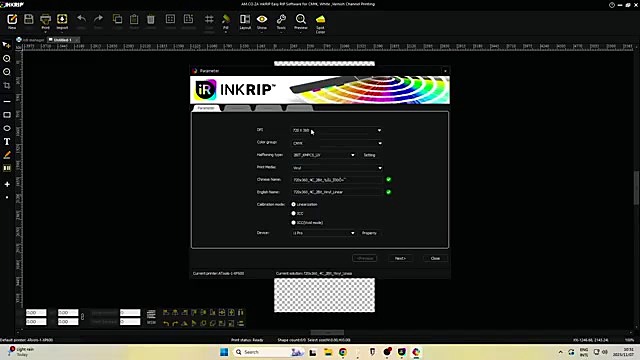This screenshot has width=640, height=360.
Task: Click the Previous button in Parameter dialog
Action: (x=364, y=258)
